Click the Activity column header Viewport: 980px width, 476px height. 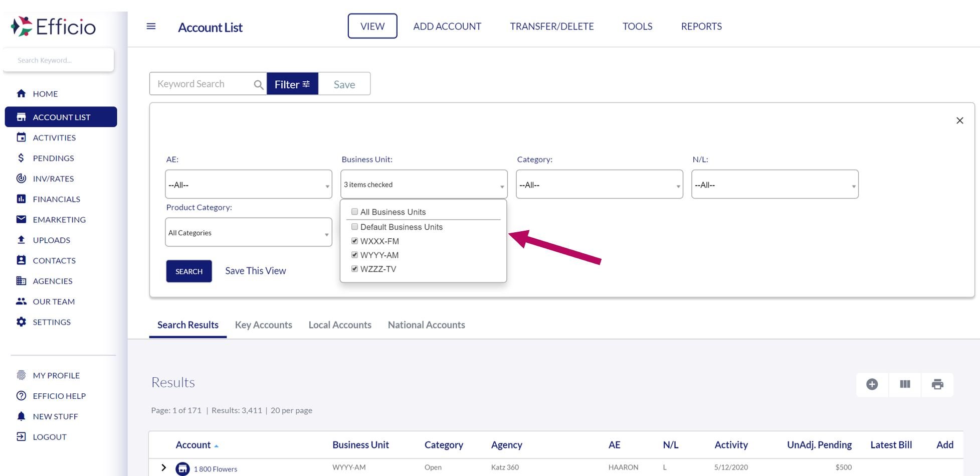pyautogui.click(x=731, y=445)
